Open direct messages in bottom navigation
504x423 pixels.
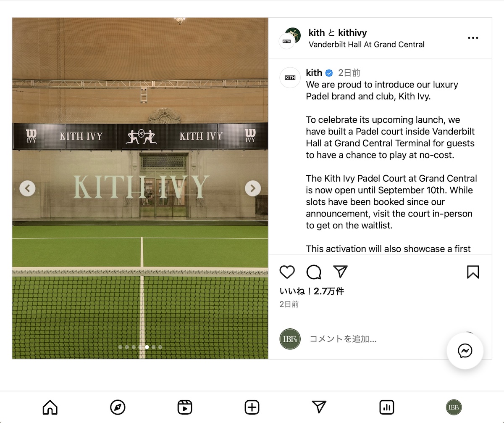pos(319,407)
